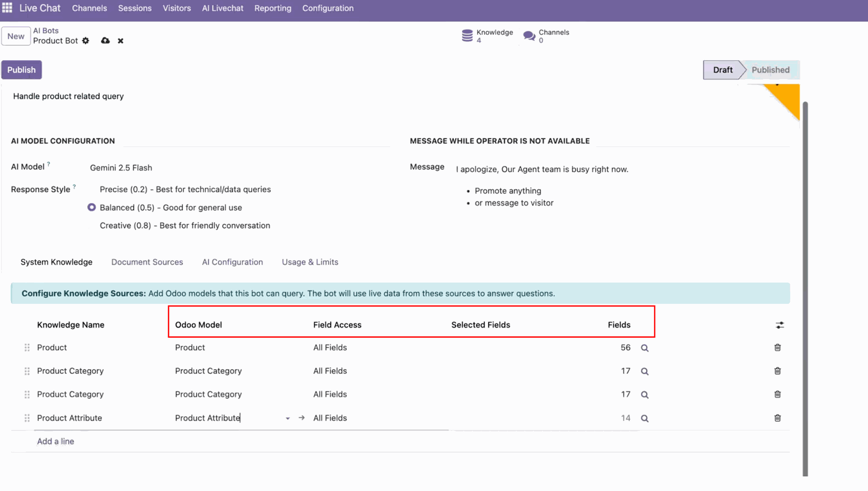
Task: Open the Channels stat button
Action: [x=546, y=36]
